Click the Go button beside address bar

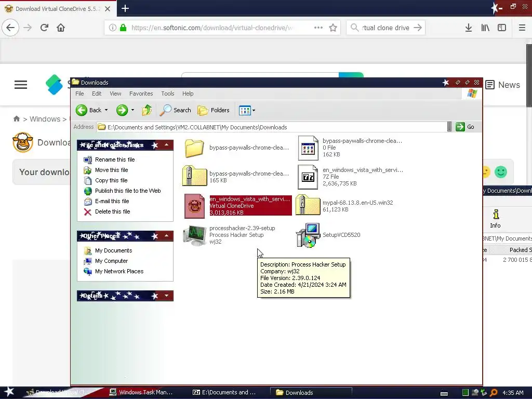coord(465,127)
